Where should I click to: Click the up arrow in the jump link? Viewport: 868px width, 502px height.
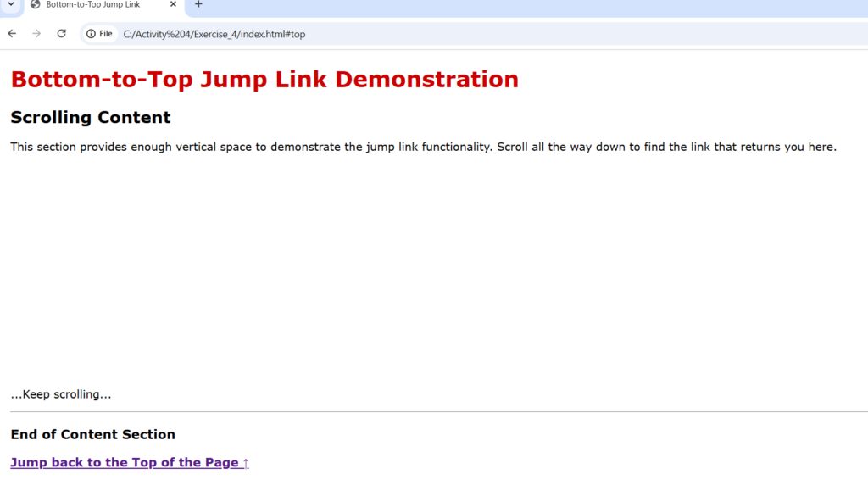[x=246, y=463]
